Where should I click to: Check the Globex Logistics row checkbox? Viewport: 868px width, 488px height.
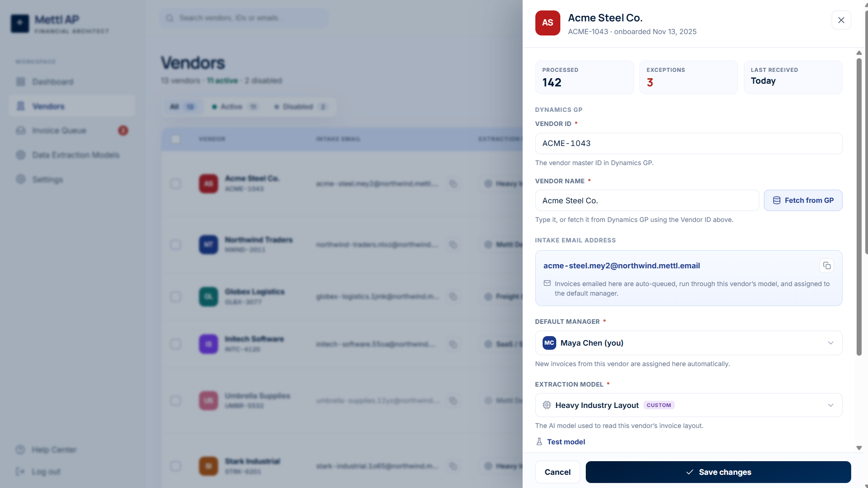(175, 297)
